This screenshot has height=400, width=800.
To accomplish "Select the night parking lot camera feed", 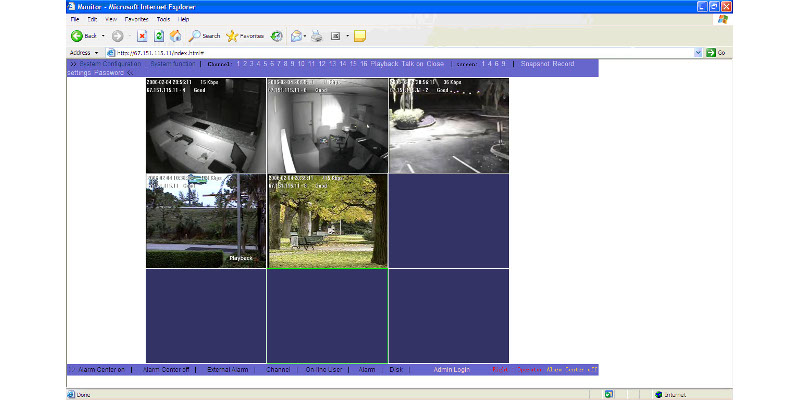I will 449,126.
